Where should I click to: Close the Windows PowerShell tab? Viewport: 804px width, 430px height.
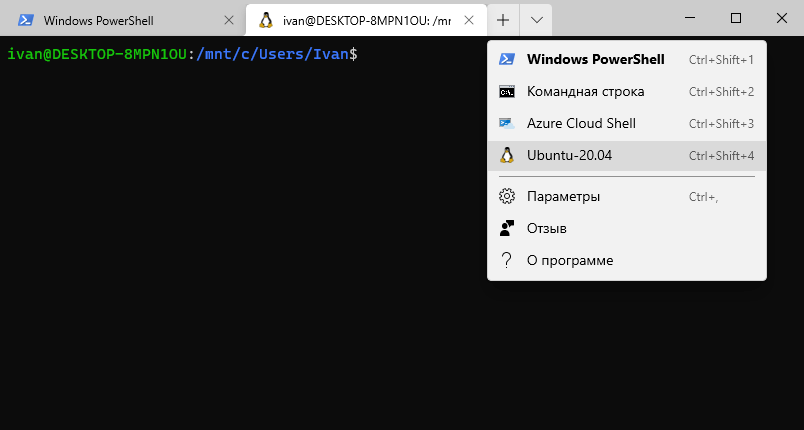click(x=229, y=20)
